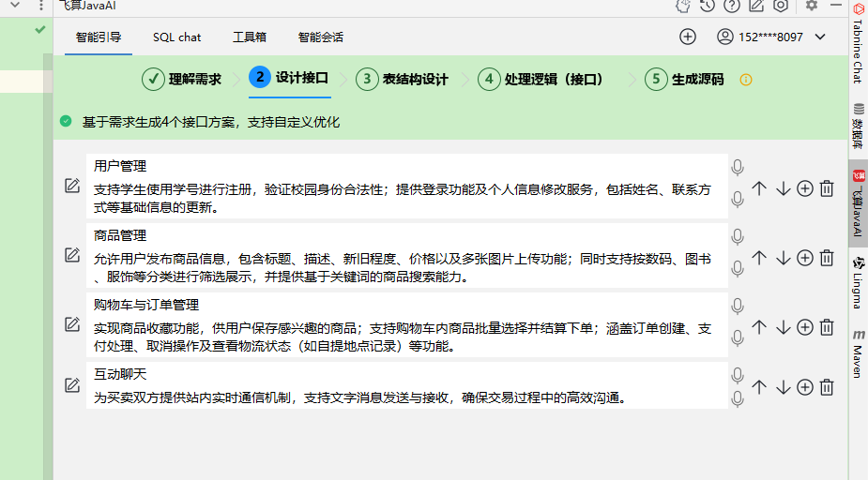The height and width of the screenshot is (480, 868).
Task: Open the Lingma side panel
Action: 858,283
